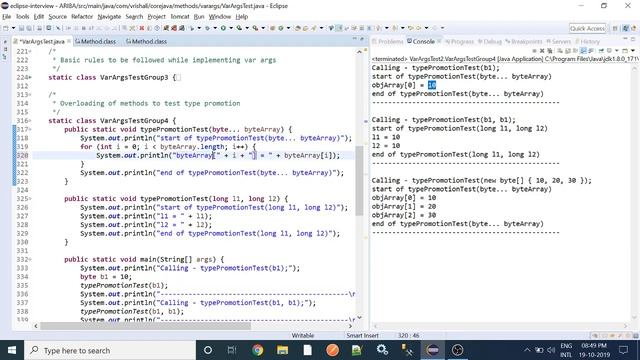Screen dimensions: 640x360
Task: Open the Tomcat menu
Action: pyautogui.click(x=180, y=17)
